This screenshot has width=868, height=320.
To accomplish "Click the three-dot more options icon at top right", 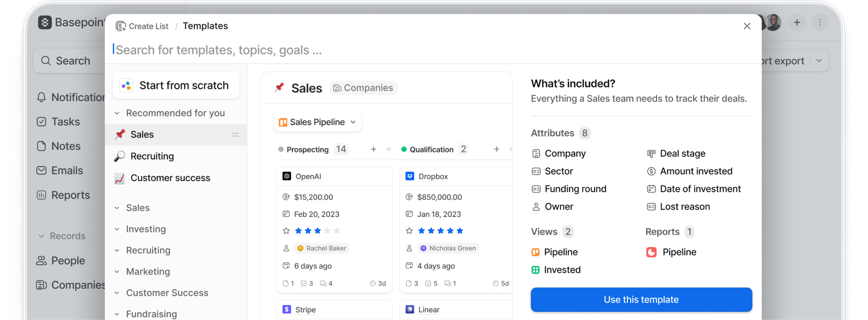I will click(x=820, y=23).
